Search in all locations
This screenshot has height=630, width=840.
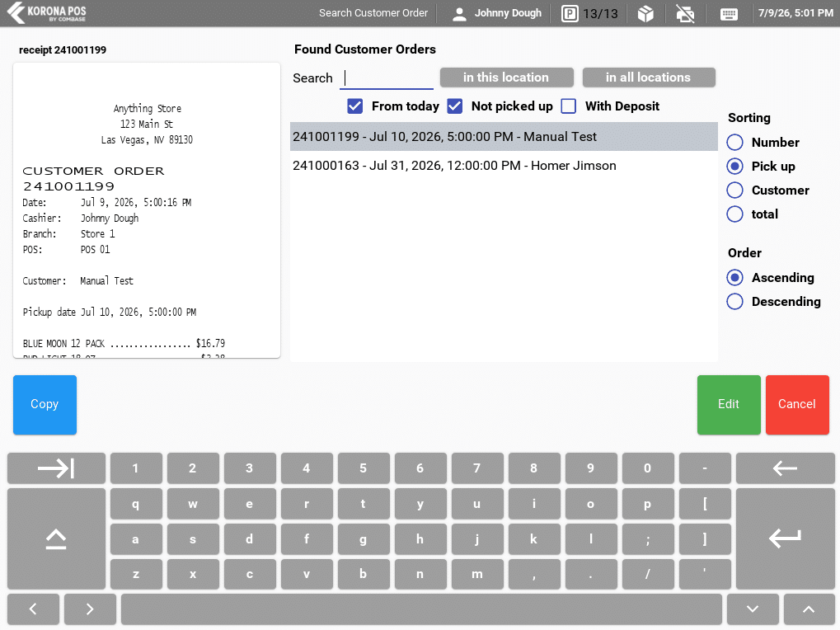[649, 78]
